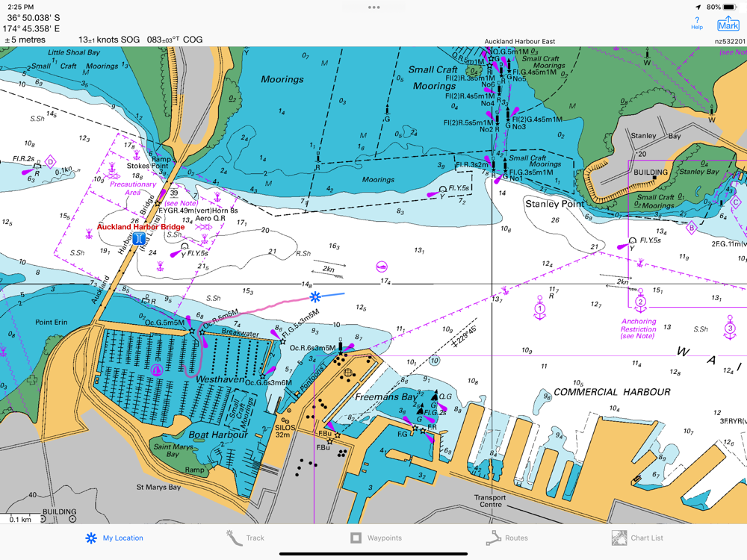Tap the Point Erin label
747x560 pixels.
click(52, 323)
